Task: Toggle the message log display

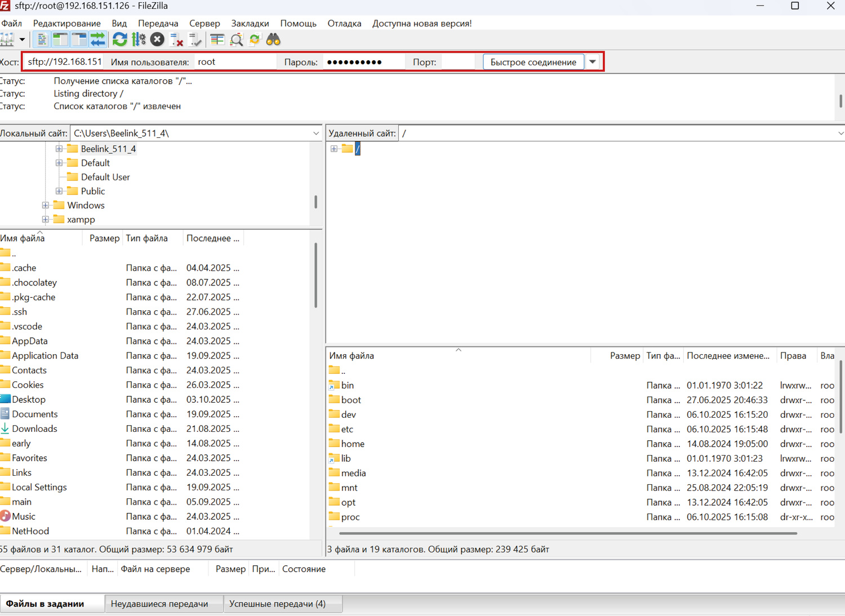Action: coord(42,39)
